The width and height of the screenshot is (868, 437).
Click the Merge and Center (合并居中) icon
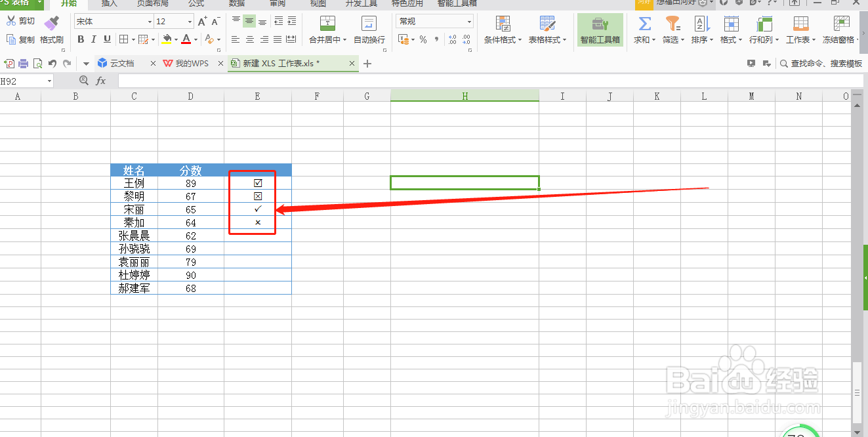pyautogui.click(x=327, y=24)
